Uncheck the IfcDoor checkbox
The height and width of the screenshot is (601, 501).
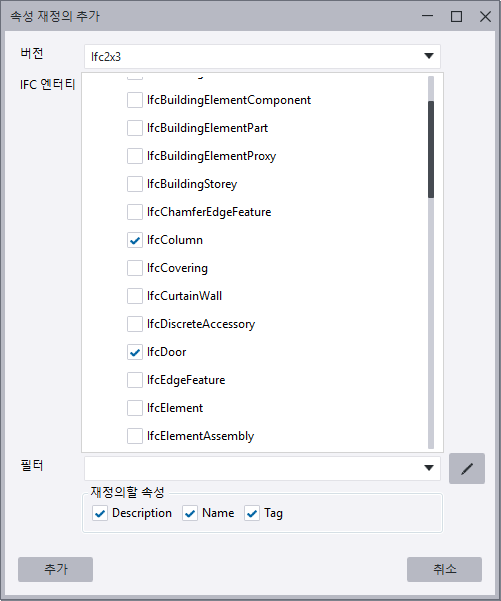click(x=135, y=352)
